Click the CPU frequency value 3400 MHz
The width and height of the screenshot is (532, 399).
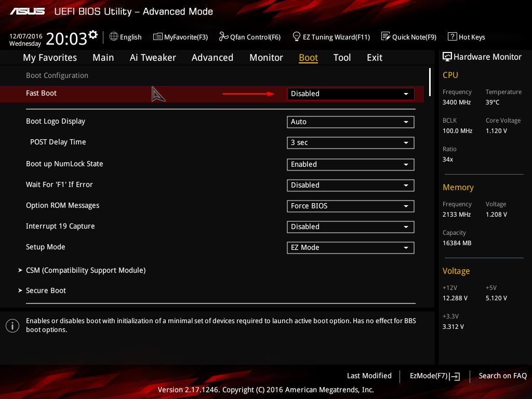click(x=456, y=102)
